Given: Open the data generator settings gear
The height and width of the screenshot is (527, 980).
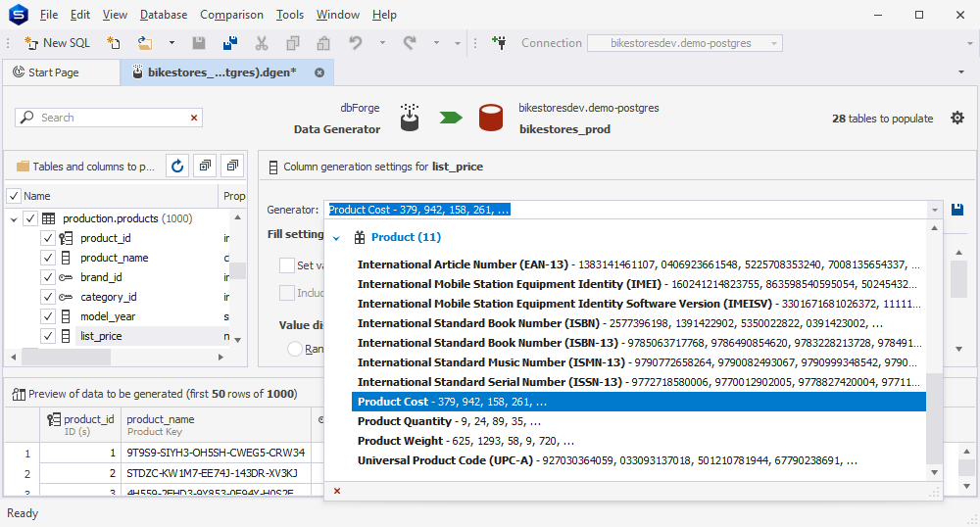Looking at the screenshot, I should [x=956, y=118].
